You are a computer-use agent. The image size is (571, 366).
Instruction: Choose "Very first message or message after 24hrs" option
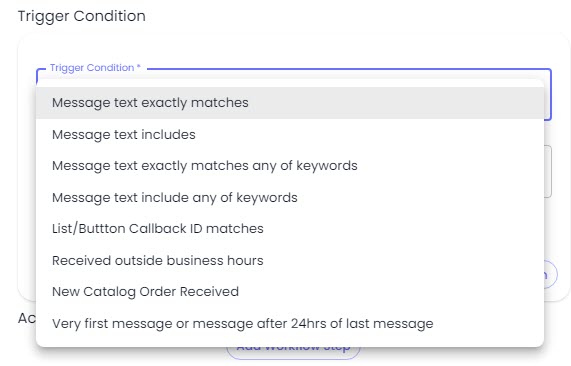[x=290, y=323]
